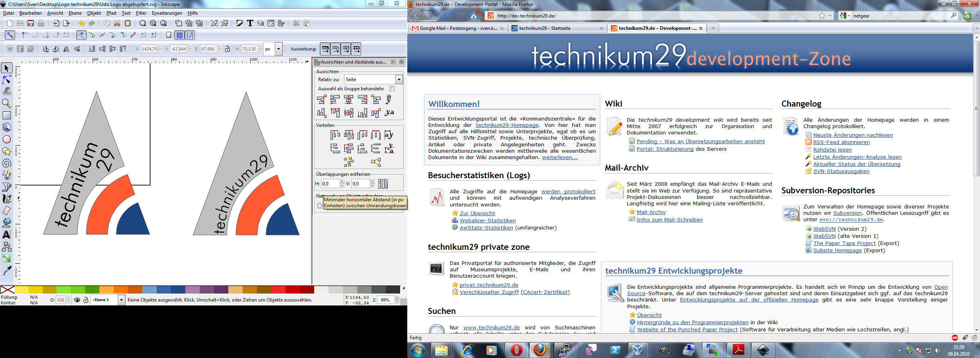This screenshot has height=358, width=980.
Task: Pick the no-color X swatch
Action: click(x=8, y=290)
